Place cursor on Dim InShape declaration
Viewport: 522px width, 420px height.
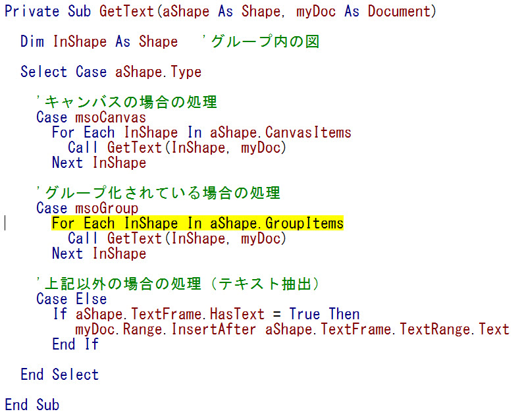[x=99, y=42]
